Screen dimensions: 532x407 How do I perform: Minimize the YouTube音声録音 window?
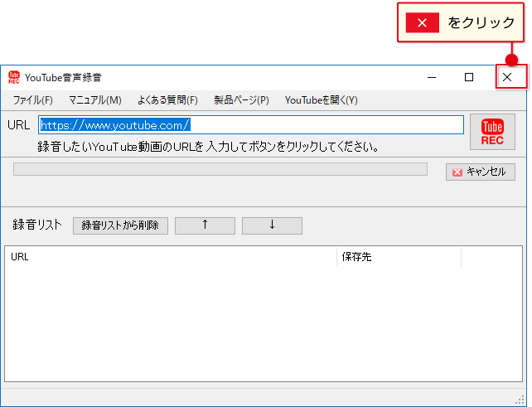click(432, 77)
